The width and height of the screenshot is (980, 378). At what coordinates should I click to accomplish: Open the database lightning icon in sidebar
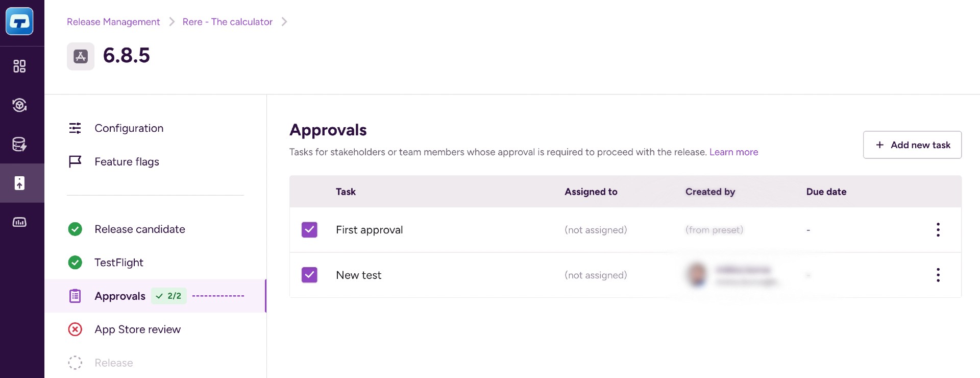coord(19,144)
